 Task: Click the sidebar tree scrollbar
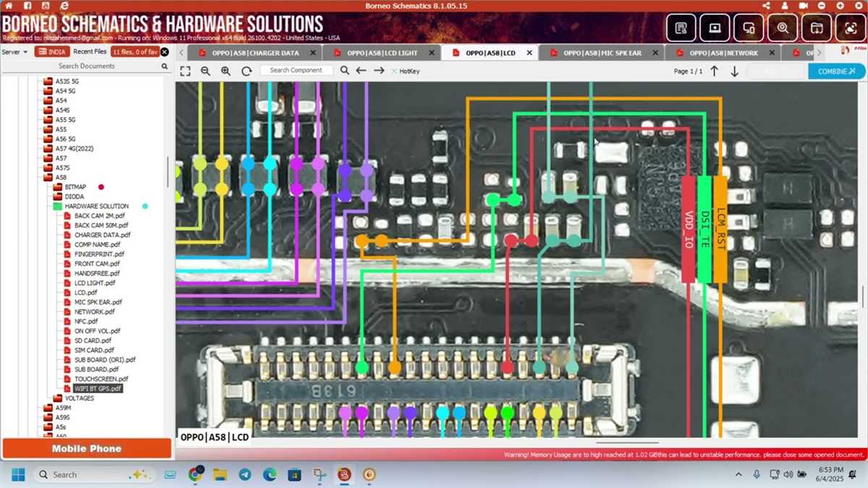(169, 172)
